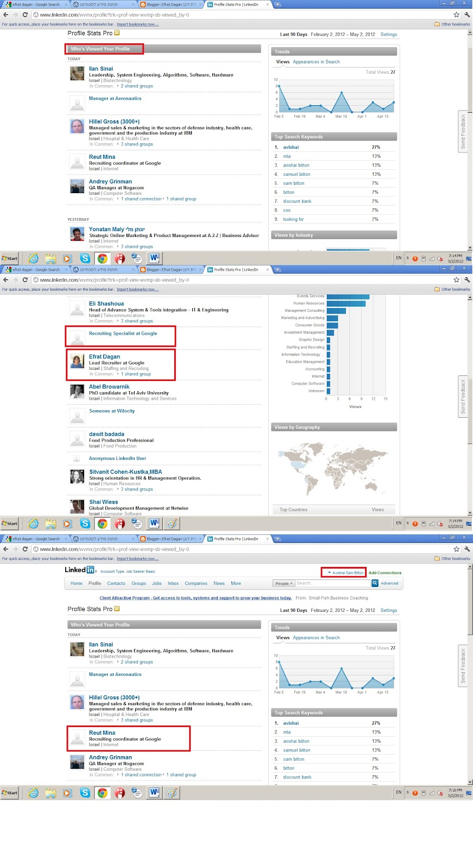Open Abel Browarnik's profile photo thumbnail
Viewport: 473px width, 868px height.
click(77, 391)
